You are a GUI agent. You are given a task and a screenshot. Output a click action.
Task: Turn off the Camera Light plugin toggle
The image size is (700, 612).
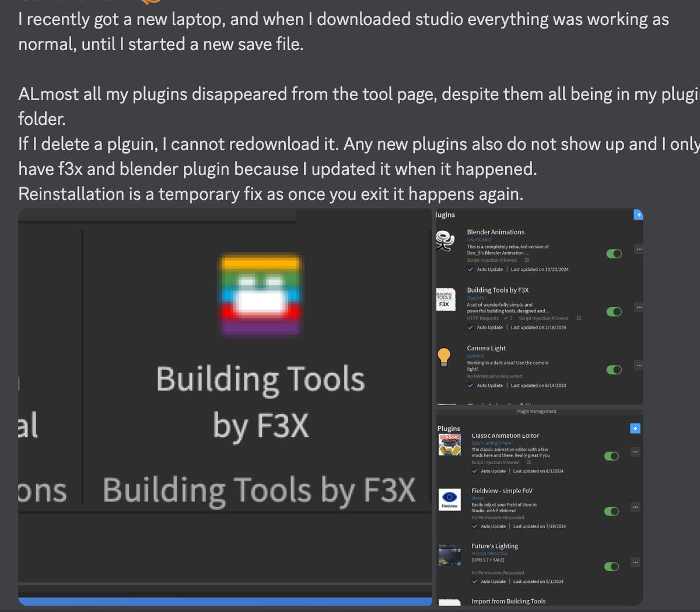coord(614,370)
